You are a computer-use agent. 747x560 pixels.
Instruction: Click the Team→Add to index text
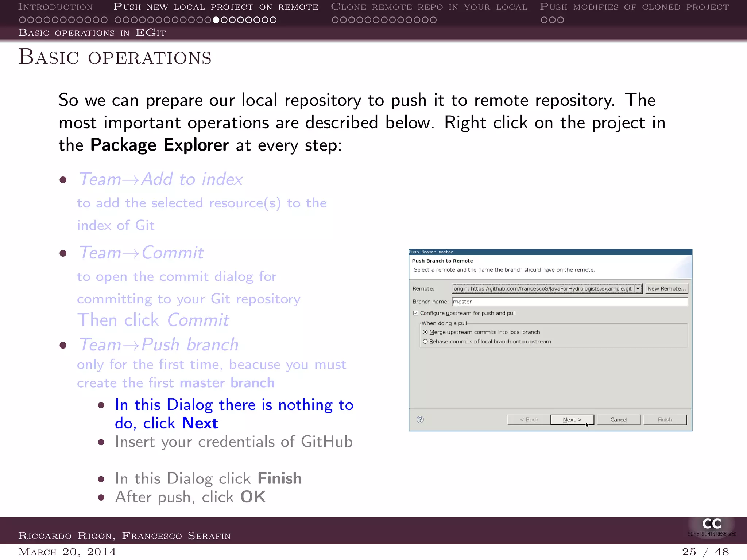[x=161, y=179]
